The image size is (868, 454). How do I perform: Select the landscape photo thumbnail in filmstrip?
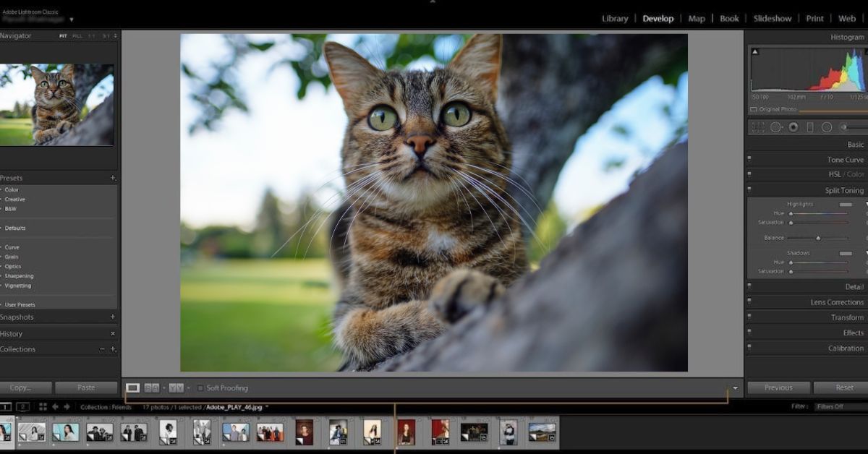click(542, 432)
